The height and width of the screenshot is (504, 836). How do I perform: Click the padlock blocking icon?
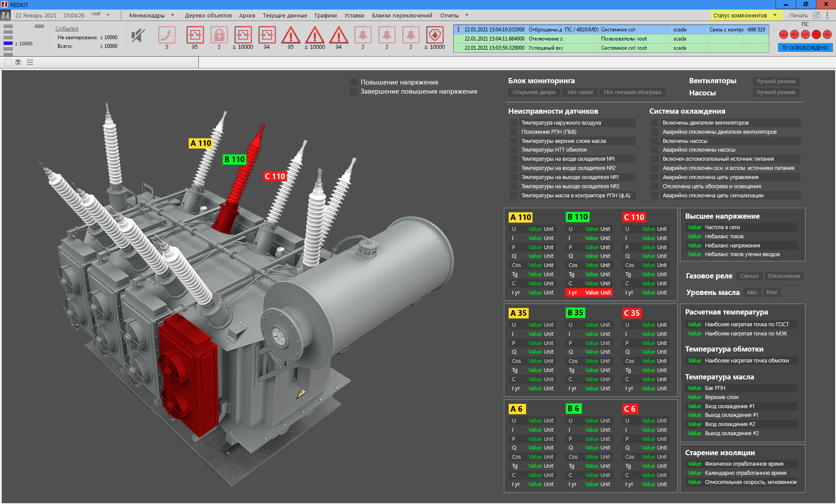(x=219, y=35)
